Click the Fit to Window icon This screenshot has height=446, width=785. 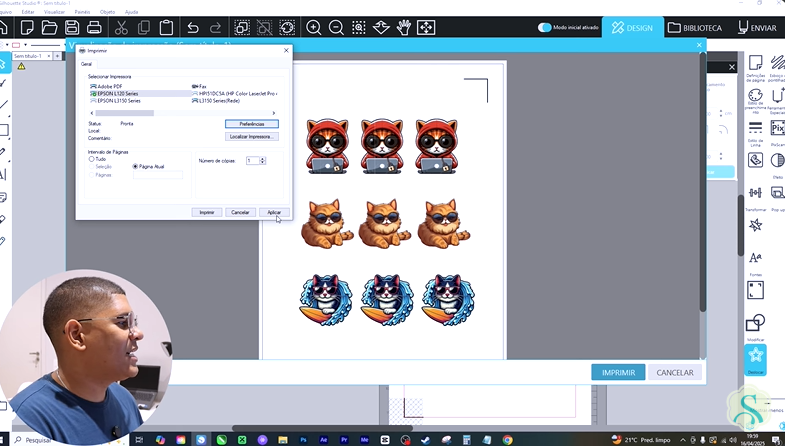426,28
